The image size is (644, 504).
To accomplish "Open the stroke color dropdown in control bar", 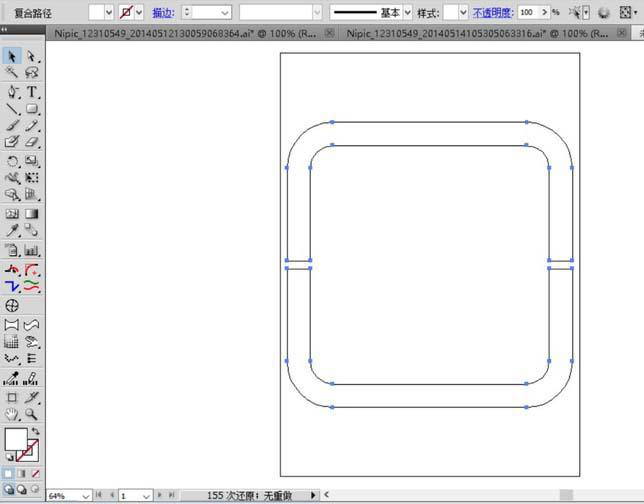I will click(x=139, y=13).
